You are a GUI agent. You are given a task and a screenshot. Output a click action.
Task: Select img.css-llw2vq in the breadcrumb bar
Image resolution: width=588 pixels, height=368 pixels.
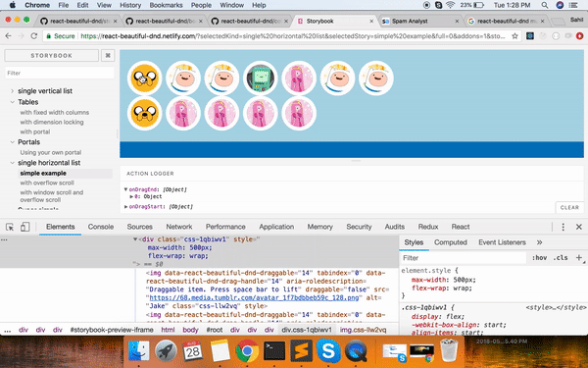[x=363, y=330]
